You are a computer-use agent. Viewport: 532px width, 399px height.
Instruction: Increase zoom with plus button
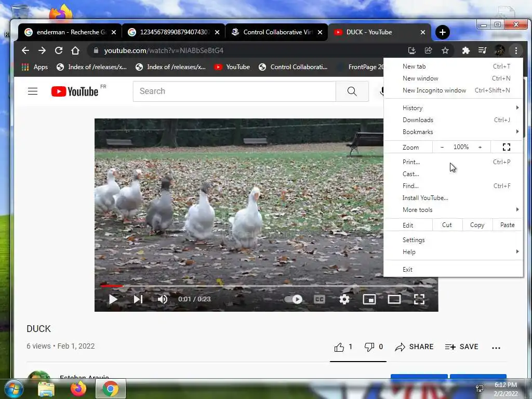[480, 147]
